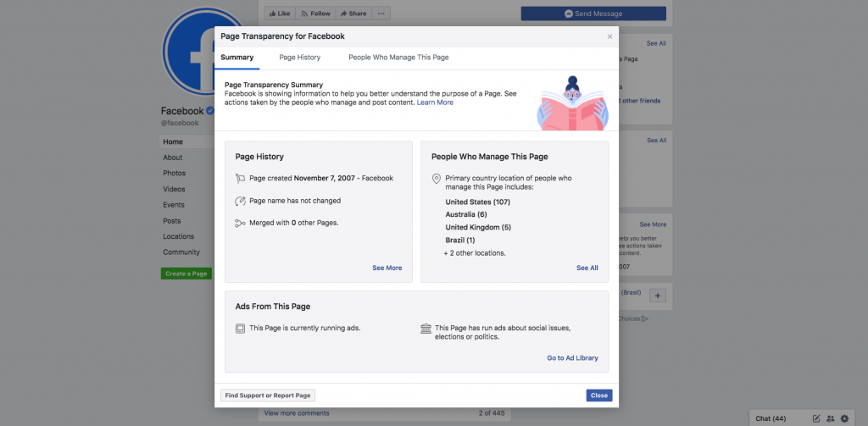Click United Kingdom (5) text

click(478, 227)
